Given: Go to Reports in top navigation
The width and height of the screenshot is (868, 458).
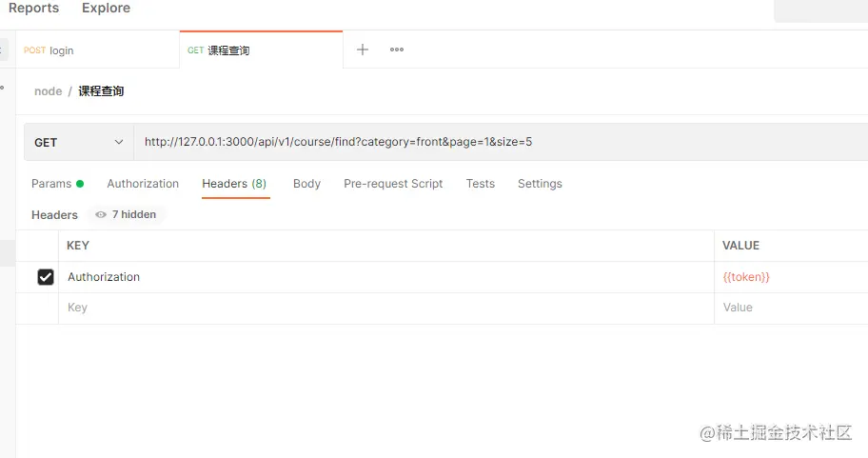Looking at the screenshot, I should pyautogui.click(x=33, y=8).
